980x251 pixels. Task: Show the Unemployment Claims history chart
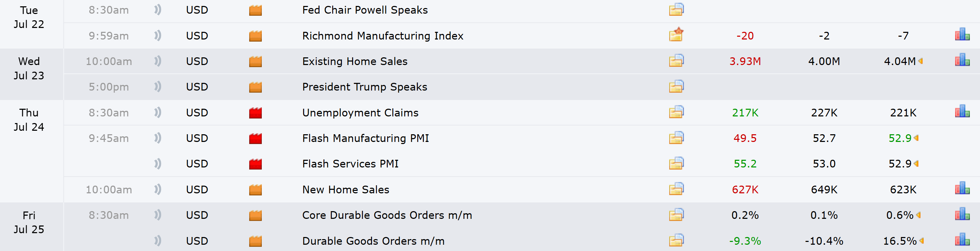click(962, 112)
